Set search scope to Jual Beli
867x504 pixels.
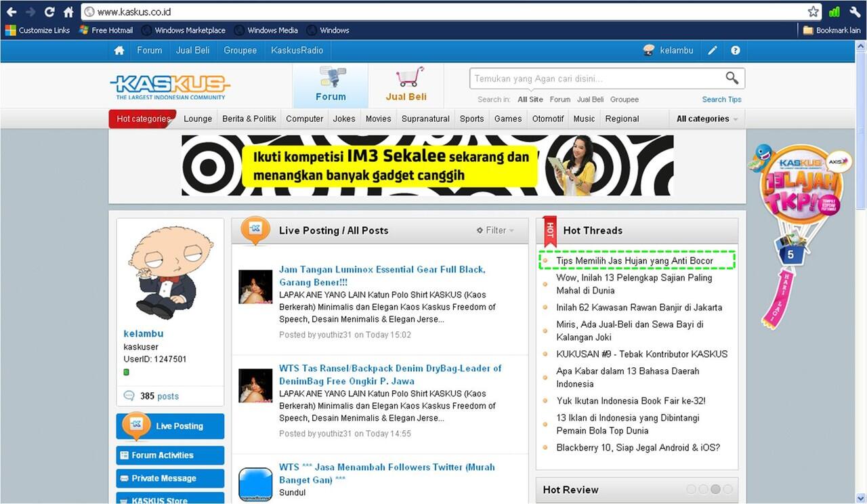(591, 100)
